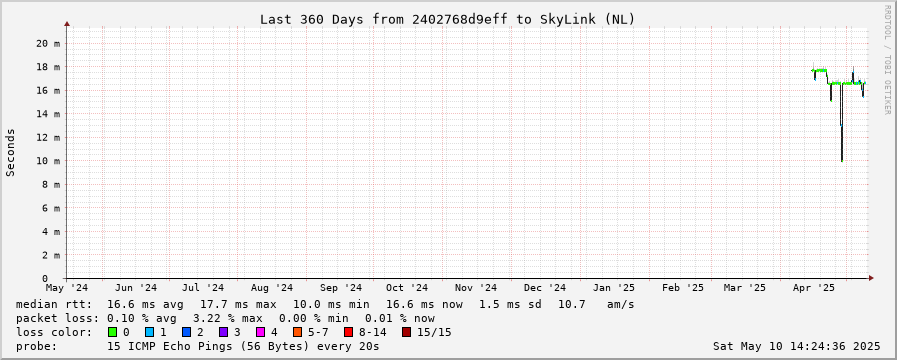Click the packet loss statistics line
Image resolution: width=897 pixels, height=360 pixels.
(225, 318)
